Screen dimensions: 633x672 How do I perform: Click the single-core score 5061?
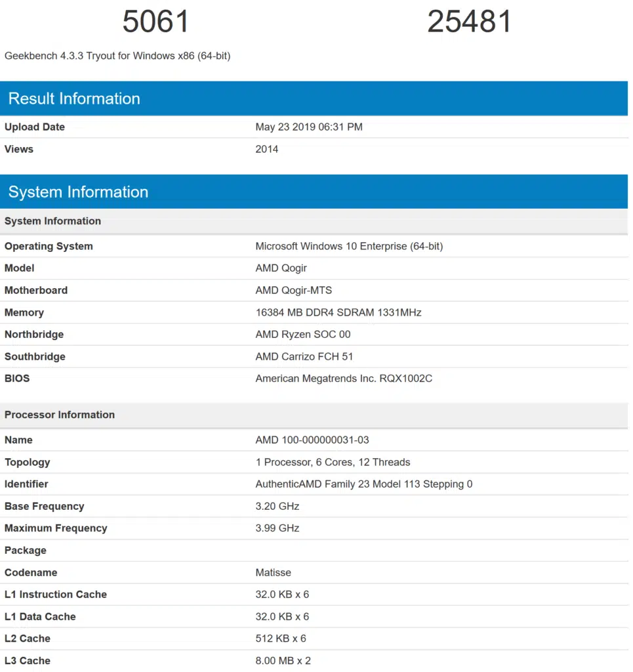pos(155,22)
